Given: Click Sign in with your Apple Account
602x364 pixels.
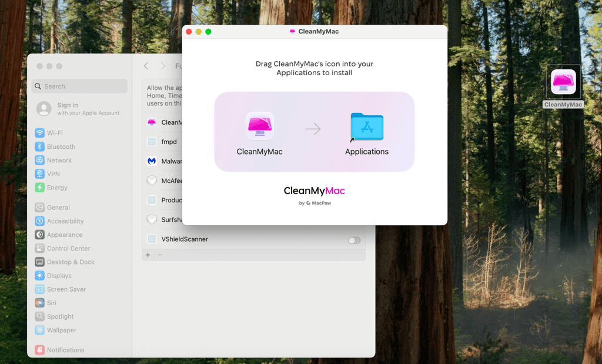Looking at the screenshot, I should 78,109.
